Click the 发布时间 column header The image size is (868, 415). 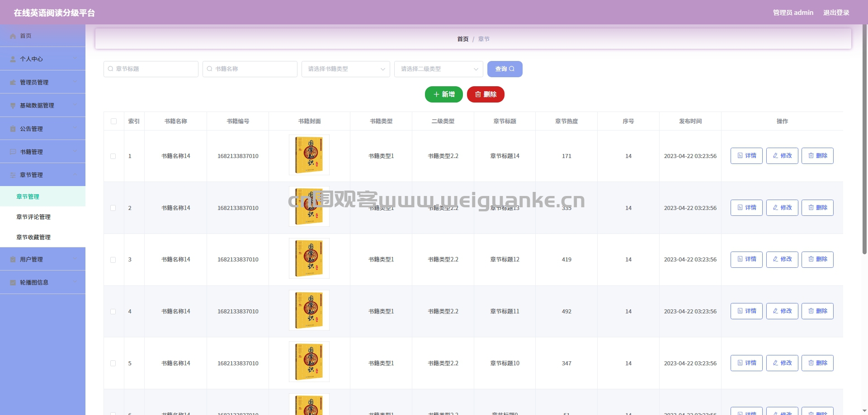pyautogui.click(x=690, y=121)
